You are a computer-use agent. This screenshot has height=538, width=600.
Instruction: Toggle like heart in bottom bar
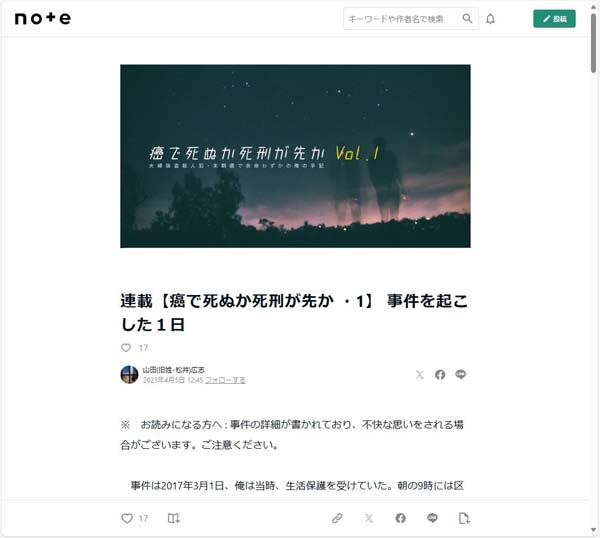(x=127, y=518)
